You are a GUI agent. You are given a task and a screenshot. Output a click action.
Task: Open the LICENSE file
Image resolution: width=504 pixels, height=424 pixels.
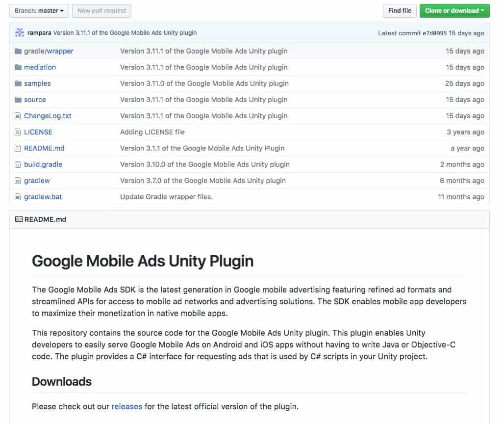[38, 132]
